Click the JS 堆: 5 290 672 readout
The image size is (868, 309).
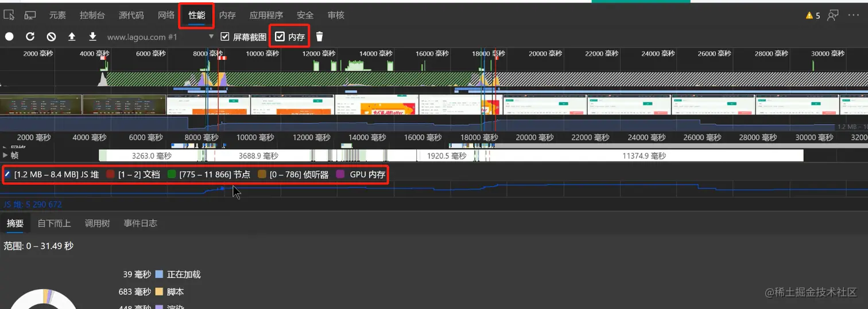[33, 204]
